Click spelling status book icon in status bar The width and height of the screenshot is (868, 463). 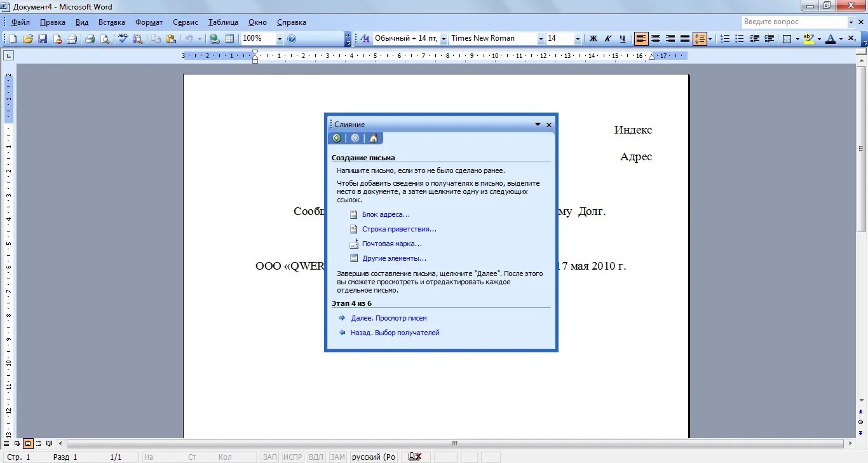(x=415, y=457)
